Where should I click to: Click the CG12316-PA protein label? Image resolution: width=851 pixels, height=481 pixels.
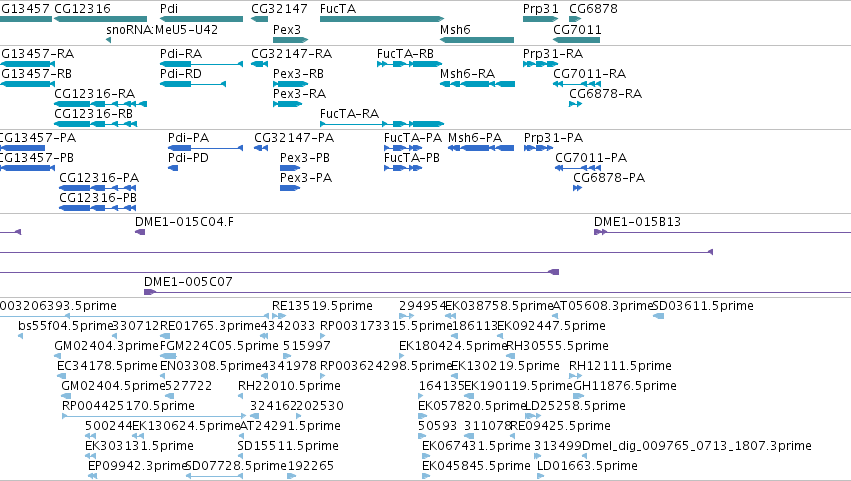(x=99, y=178)
